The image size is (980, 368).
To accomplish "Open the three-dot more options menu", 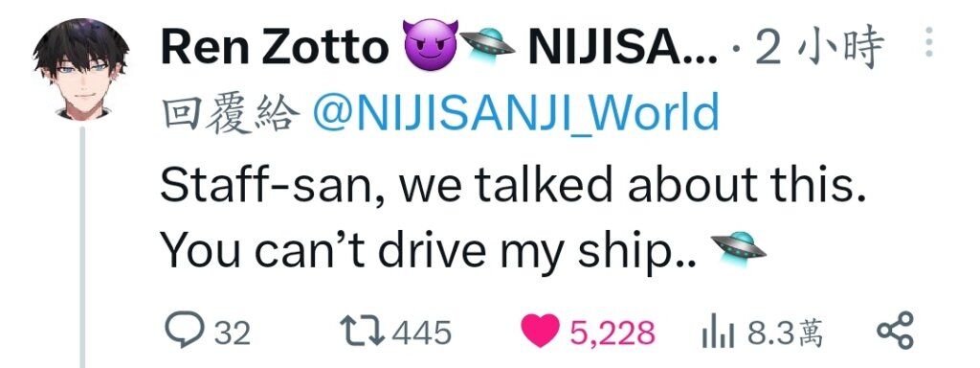I will point(929,42).
